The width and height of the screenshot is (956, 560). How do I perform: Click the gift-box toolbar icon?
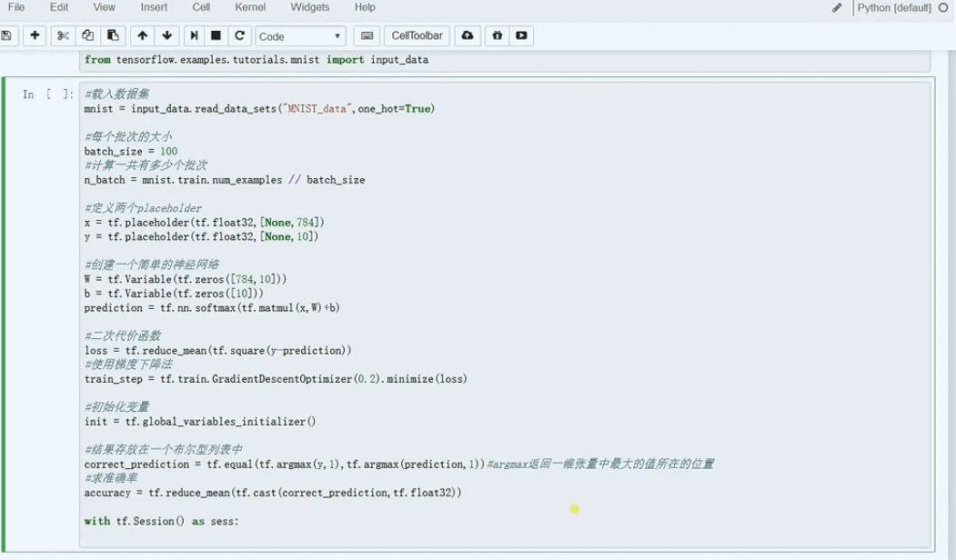coord(498,35)
